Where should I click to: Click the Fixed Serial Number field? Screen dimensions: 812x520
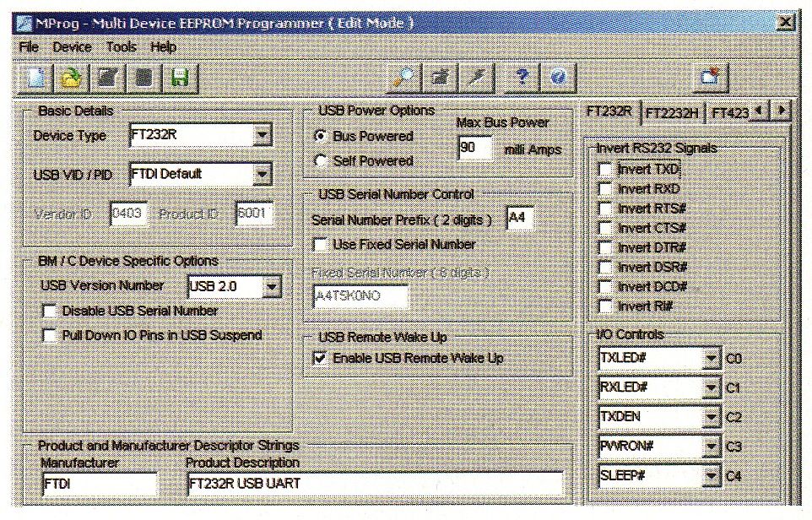click(x=361, y=296)
